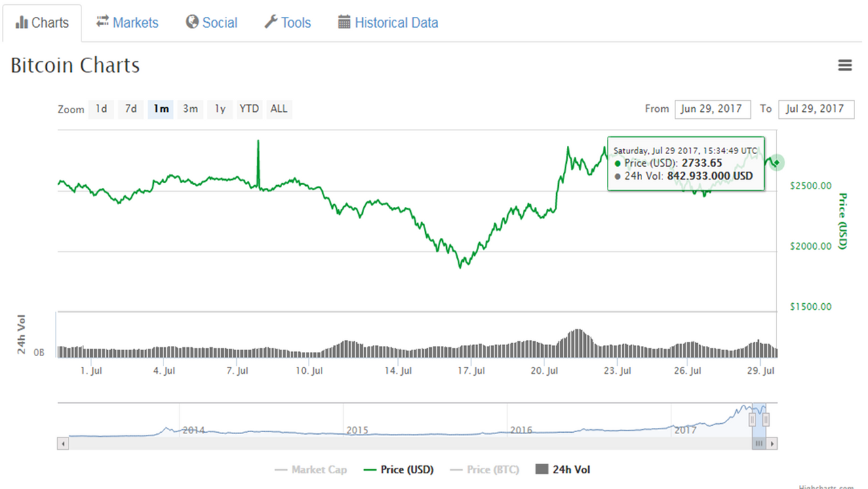Screen dimensions: 868x489
Task: Click the 2016 label in navigator
Action: [521, 430]
